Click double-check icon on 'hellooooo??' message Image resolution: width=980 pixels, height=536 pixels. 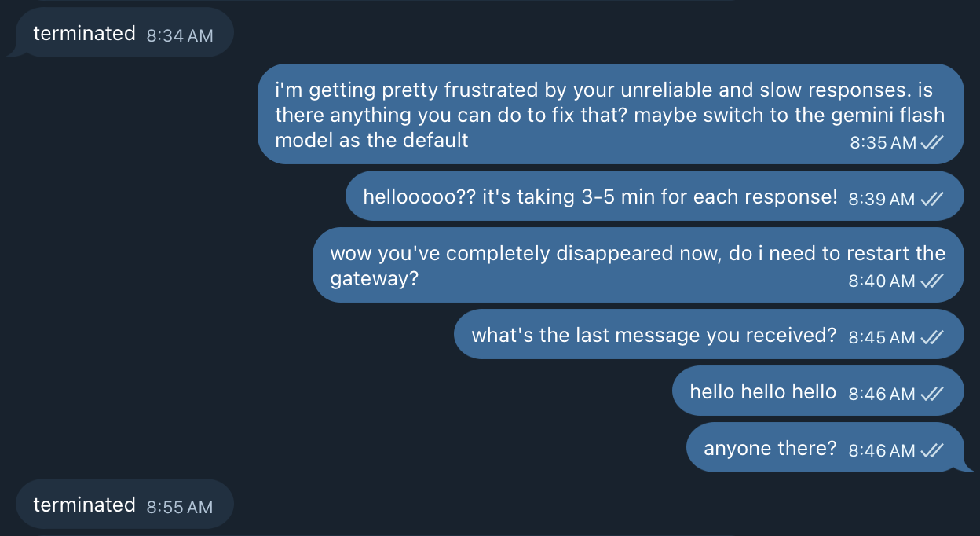pos(932,199)
